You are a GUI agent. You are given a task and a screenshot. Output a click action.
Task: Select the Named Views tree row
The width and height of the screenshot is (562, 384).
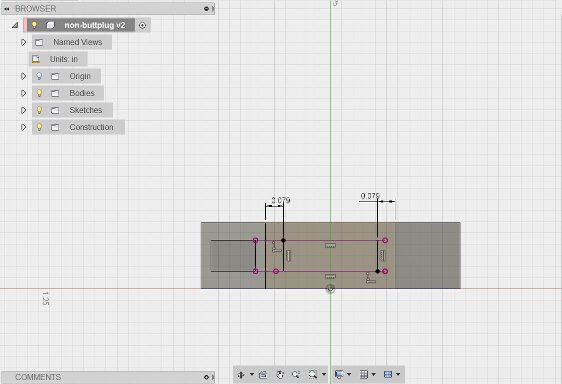tap(72, 42)
